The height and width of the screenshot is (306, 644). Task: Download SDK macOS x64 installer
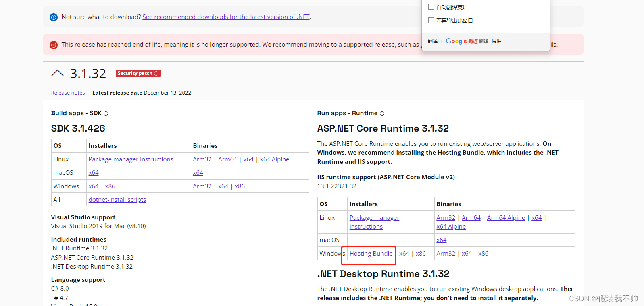94,173
